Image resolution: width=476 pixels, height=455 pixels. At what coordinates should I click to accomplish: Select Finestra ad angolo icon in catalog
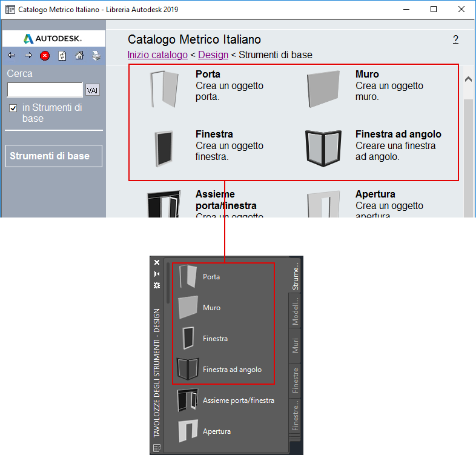[x=323, y=148]
